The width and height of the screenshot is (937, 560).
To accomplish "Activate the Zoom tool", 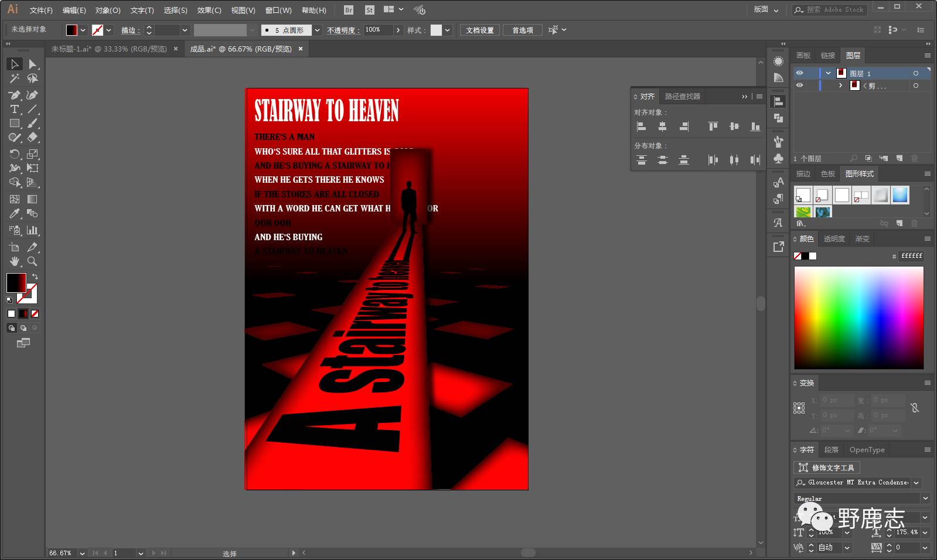I will pos(32,261).
